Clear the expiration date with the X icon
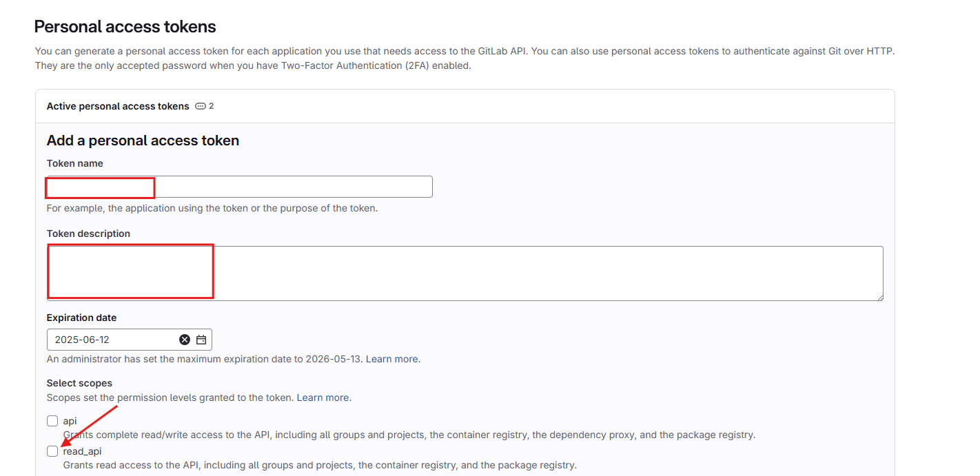 pos(185,340)
